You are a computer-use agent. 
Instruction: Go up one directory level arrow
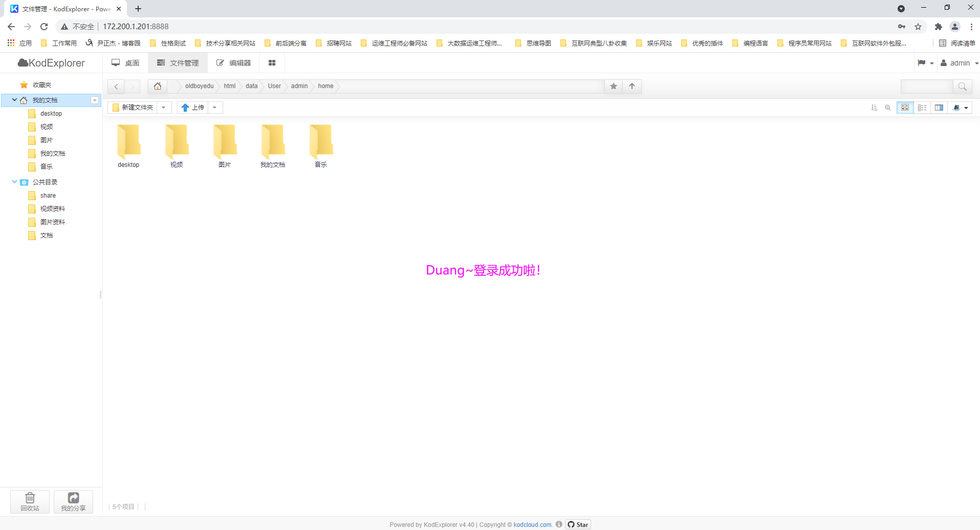point(632,86)
